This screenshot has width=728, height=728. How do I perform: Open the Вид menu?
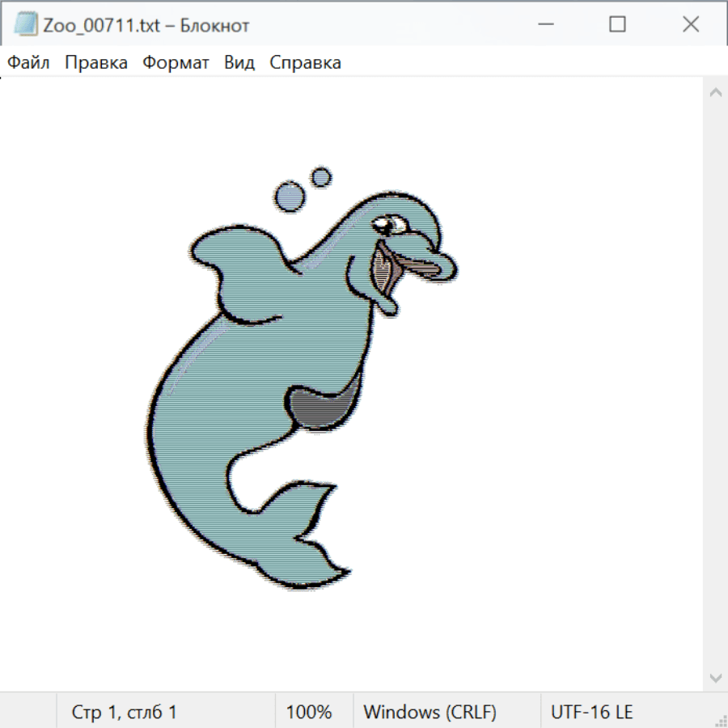[239, 62]
